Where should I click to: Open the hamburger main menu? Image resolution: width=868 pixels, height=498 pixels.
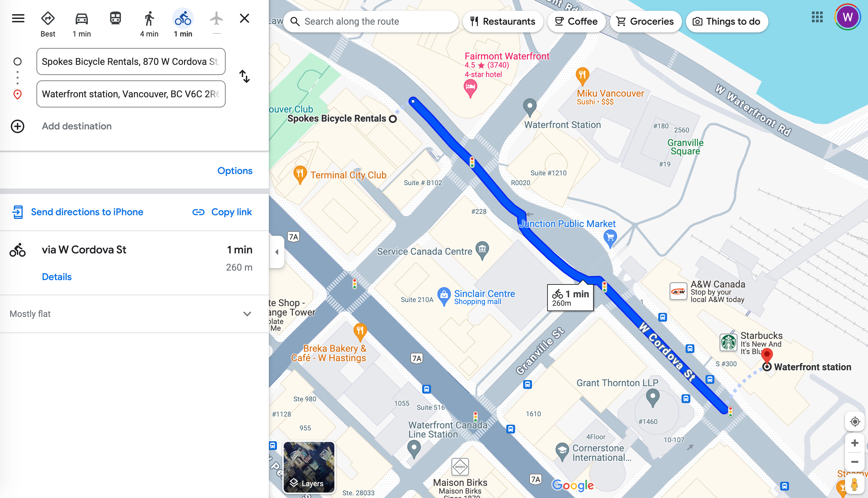click(x=18, y=18)
